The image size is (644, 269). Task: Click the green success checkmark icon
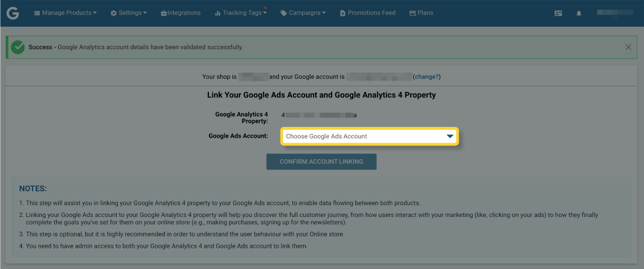point(18,47)
